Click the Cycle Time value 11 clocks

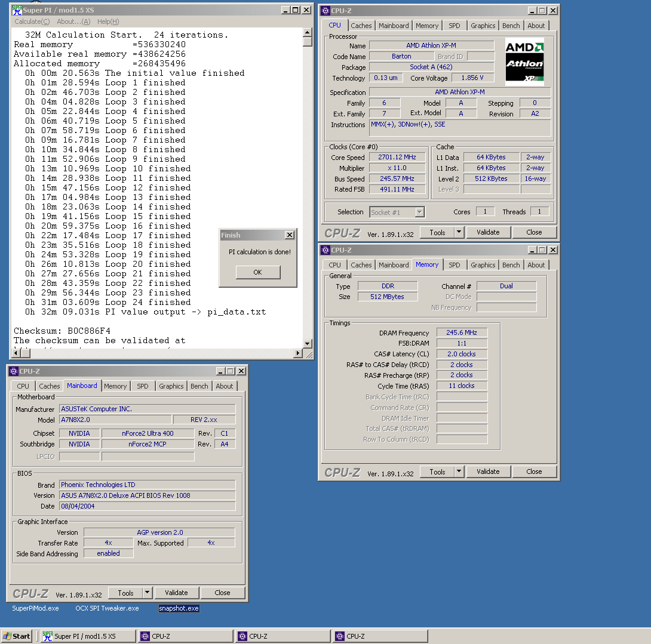point(462,386)
